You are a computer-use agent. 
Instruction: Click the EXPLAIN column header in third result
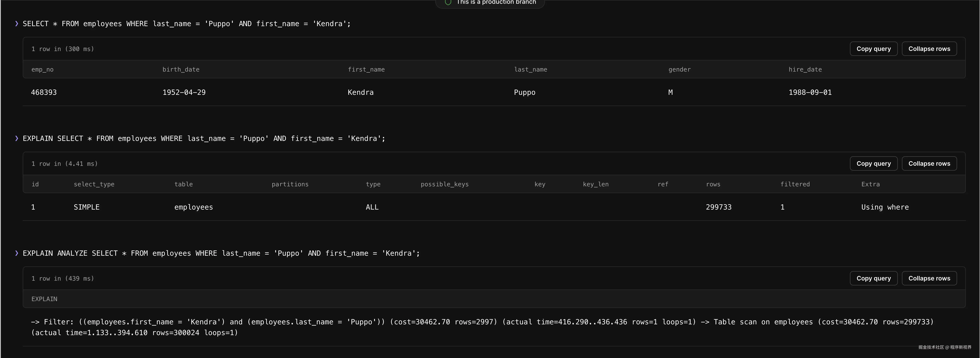(44, 299)
